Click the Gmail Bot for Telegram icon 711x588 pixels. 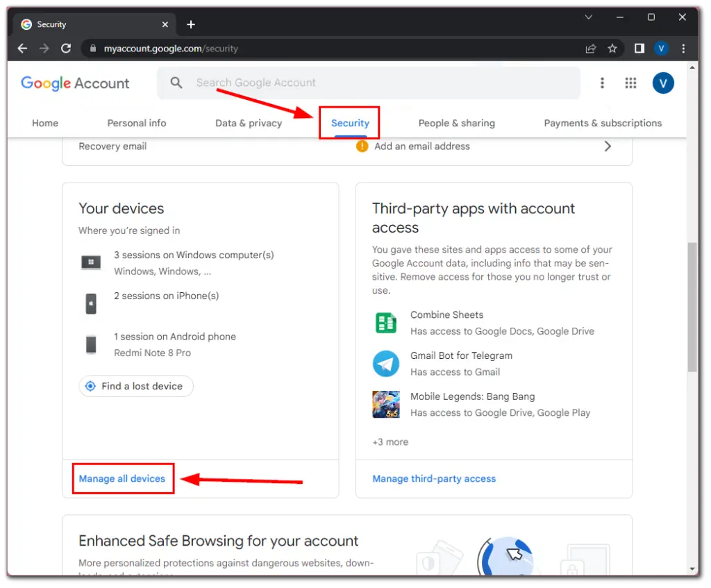(x=386, y=364)
